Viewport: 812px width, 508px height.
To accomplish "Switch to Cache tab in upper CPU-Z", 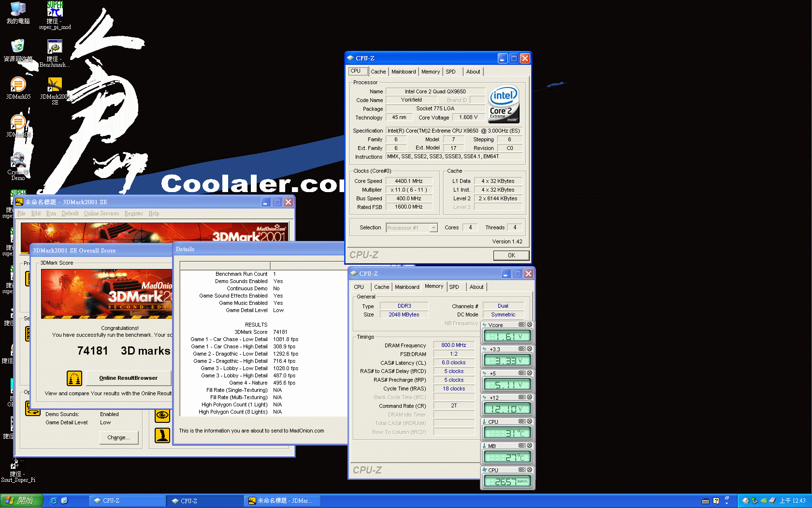I will (x=378, y=72).
